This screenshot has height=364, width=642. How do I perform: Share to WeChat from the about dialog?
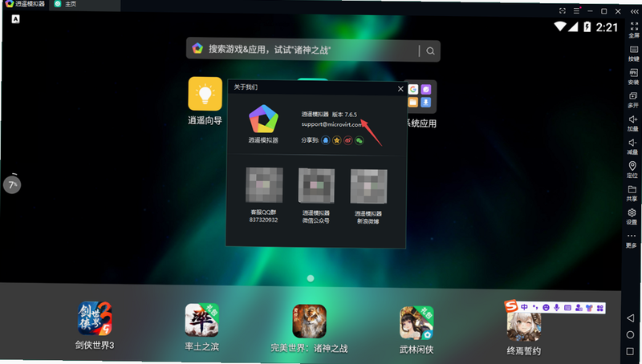coord(359,140)
